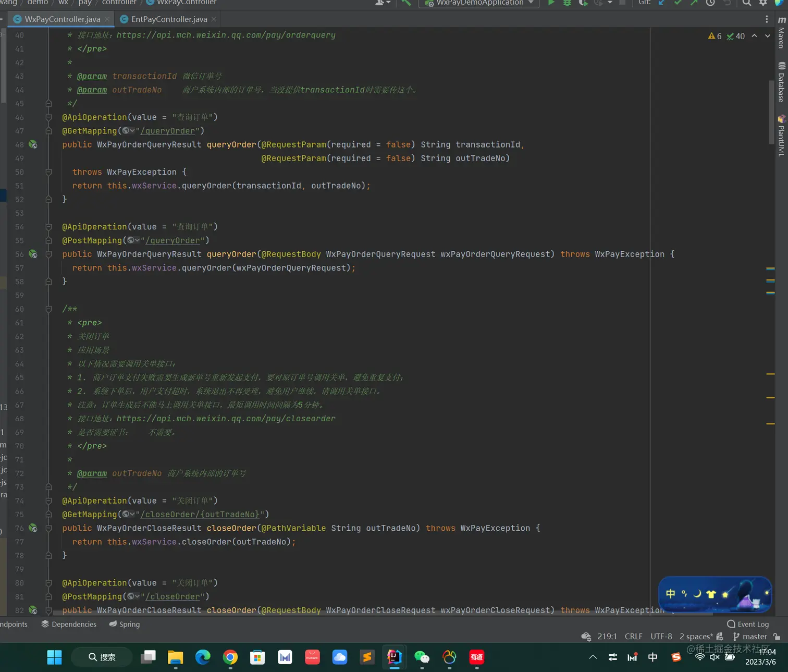Screen dimensions: 788x672
Task: Open the shirt skin icon on IME bar
Action: click(x=711, y=594)
